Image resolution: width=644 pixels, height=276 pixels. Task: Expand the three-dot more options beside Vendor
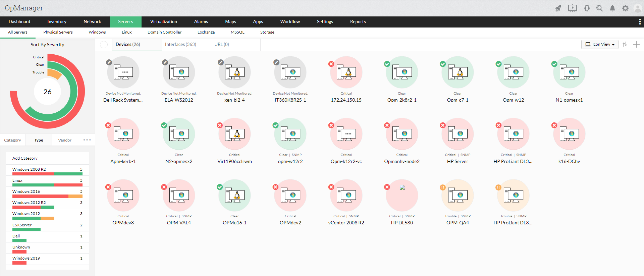pyautogui.click(x=87, y=140)
